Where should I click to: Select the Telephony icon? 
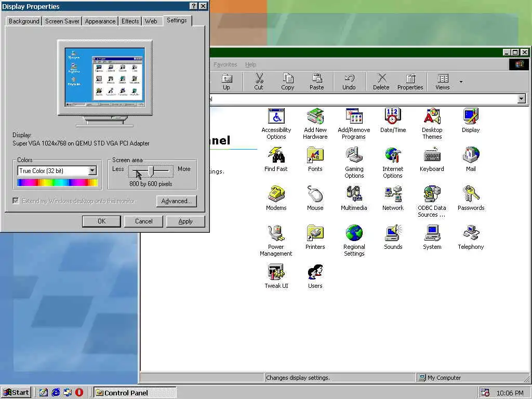pos(471,237)
